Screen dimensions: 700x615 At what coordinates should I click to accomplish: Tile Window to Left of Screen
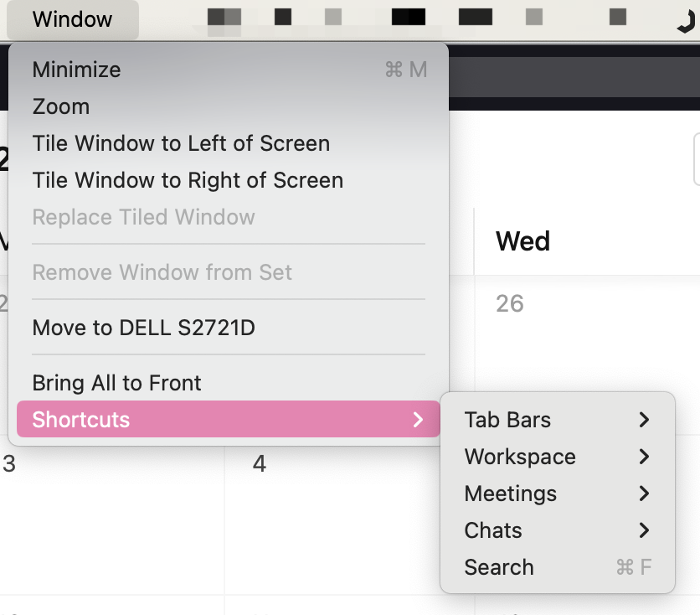point(181,143)
